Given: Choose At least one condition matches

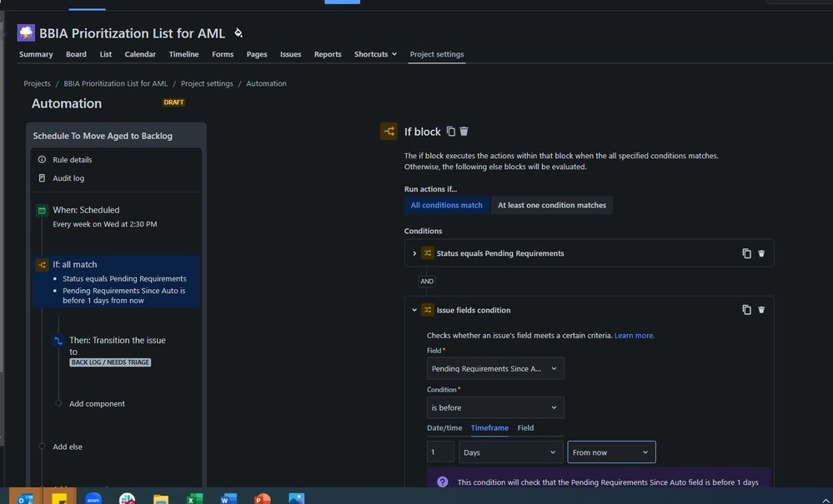Looking at the screenshot, I should pyautogui.click(x=551, y=205).
